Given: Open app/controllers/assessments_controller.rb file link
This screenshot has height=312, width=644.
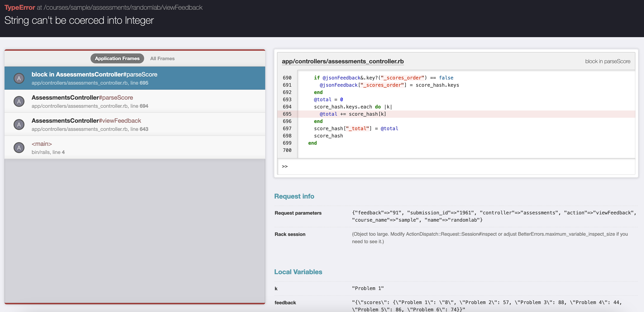Looking at the screenshot, I should (x=343, y=61).
